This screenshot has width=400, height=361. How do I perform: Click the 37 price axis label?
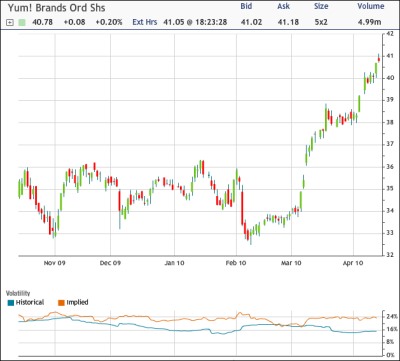pyautogui.click(x=390, y=144)
